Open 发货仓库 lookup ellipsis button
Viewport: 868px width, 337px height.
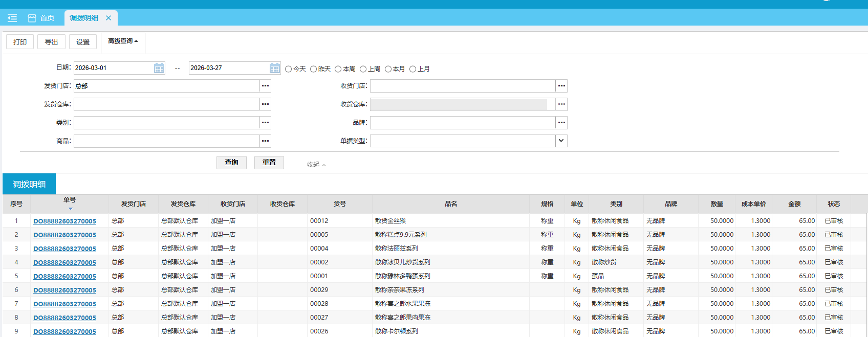(265, 104)
